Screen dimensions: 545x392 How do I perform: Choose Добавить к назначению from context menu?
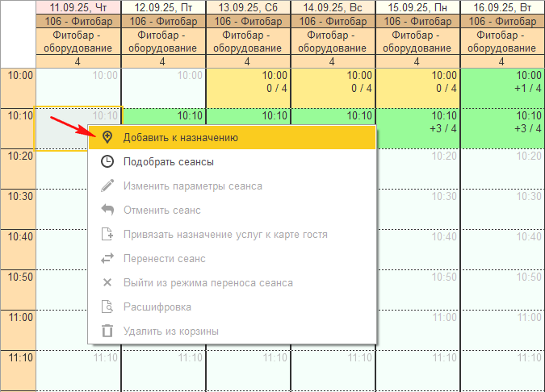tap(233, 137)
